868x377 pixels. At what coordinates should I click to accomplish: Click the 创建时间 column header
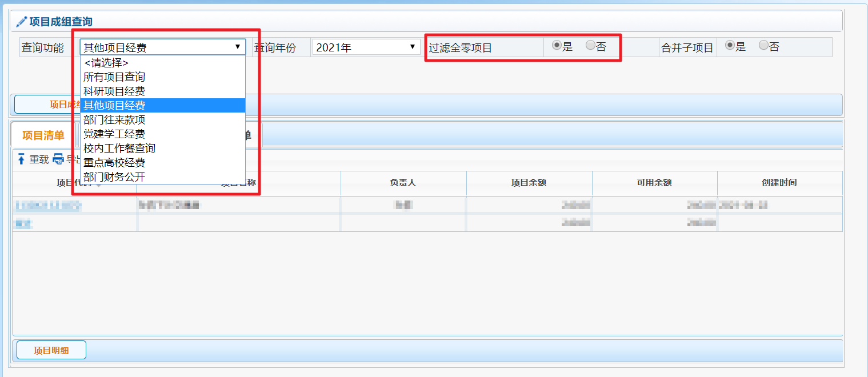(x=779, y=183)
